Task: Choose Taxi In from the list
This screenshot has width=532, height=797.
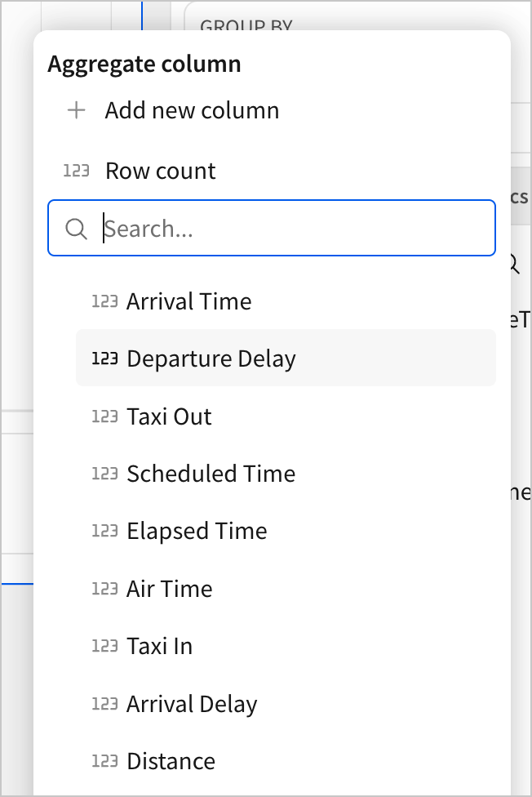Action: 160,646
